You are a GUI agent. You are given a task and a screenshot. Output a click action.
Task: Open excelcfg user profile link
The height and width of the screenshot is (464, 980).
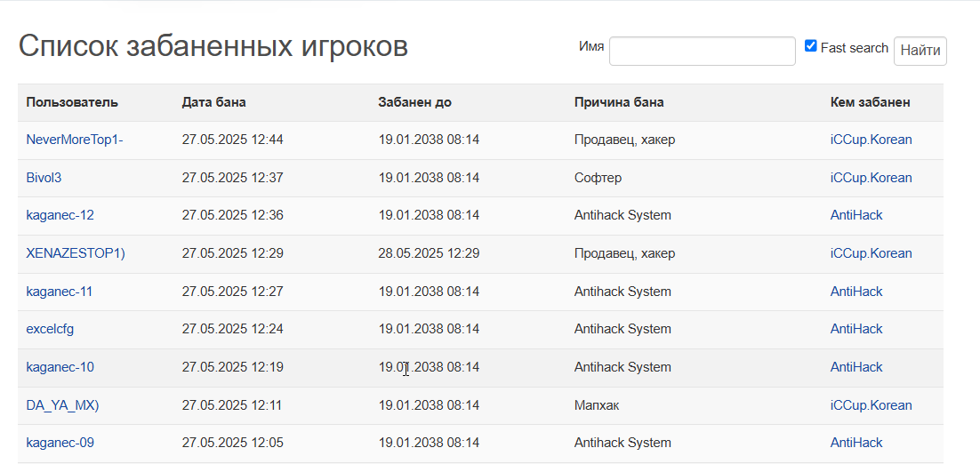click(x=50, y=329)
